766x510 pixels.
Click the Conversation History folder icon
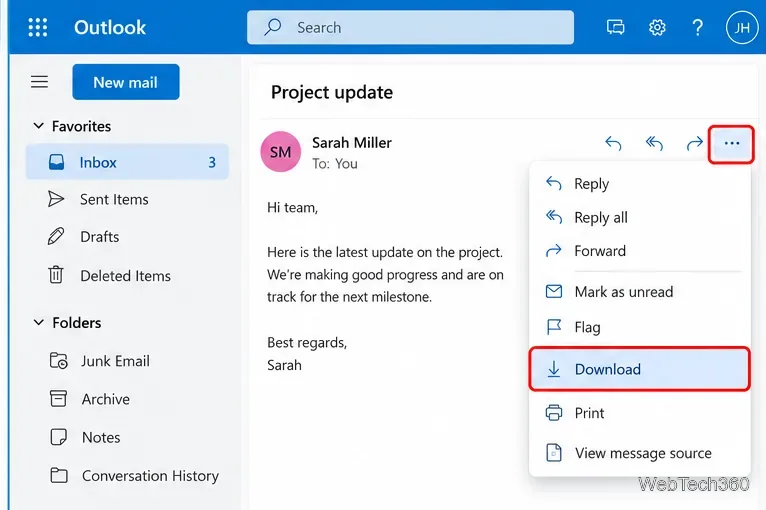click(x=59, y=475)
